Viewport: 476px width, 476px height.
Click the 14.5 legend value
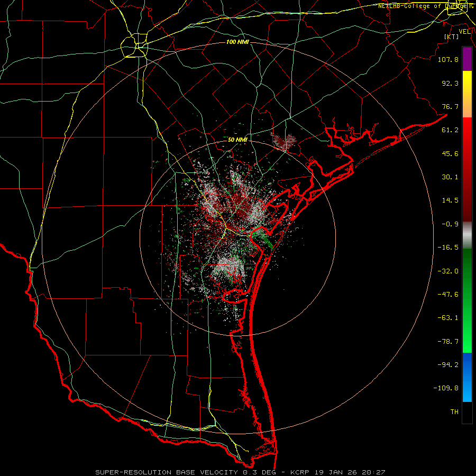click(450, 200)
